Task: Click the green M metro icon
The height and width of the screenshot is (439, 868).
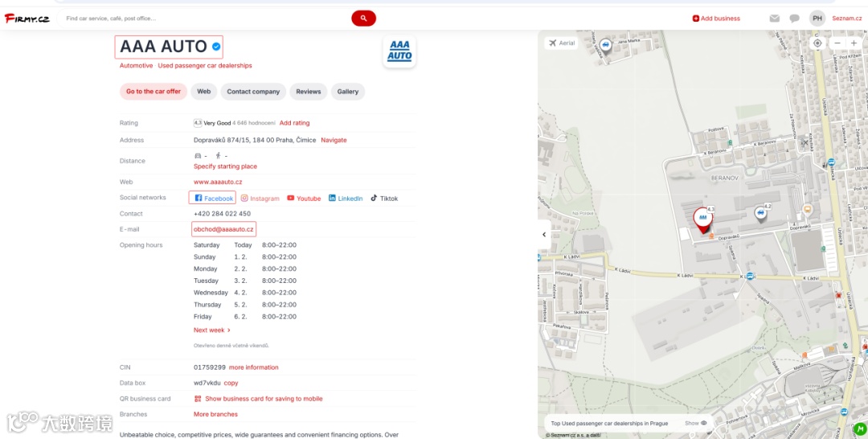Action: (x=860, y=429)
